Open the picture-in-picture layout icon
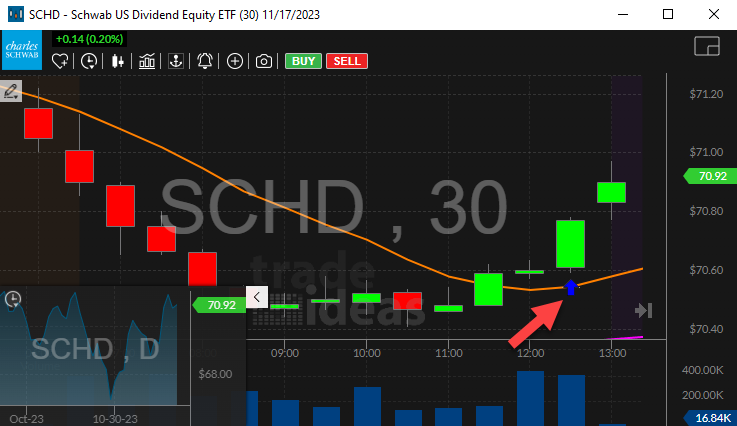 coord(707,46)
